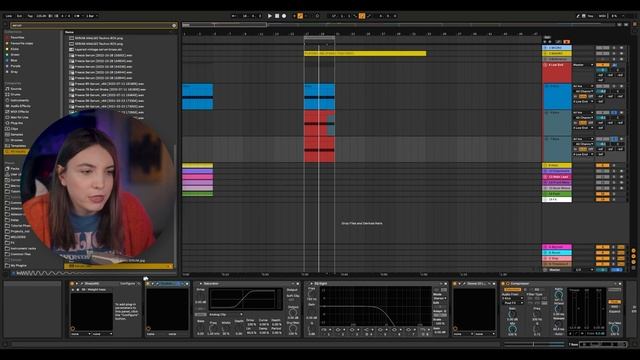This screenshot has height=360, width=640.
Task: Adjust the Compressor Ratio knob
Action: (x=559, y=294)
